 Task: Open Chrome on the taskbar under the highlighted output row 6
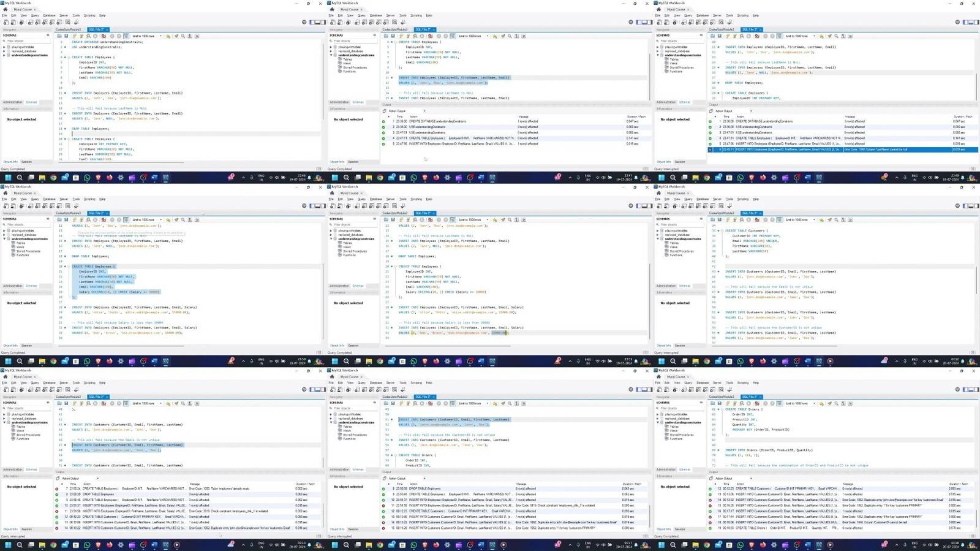tap(706, 177)
